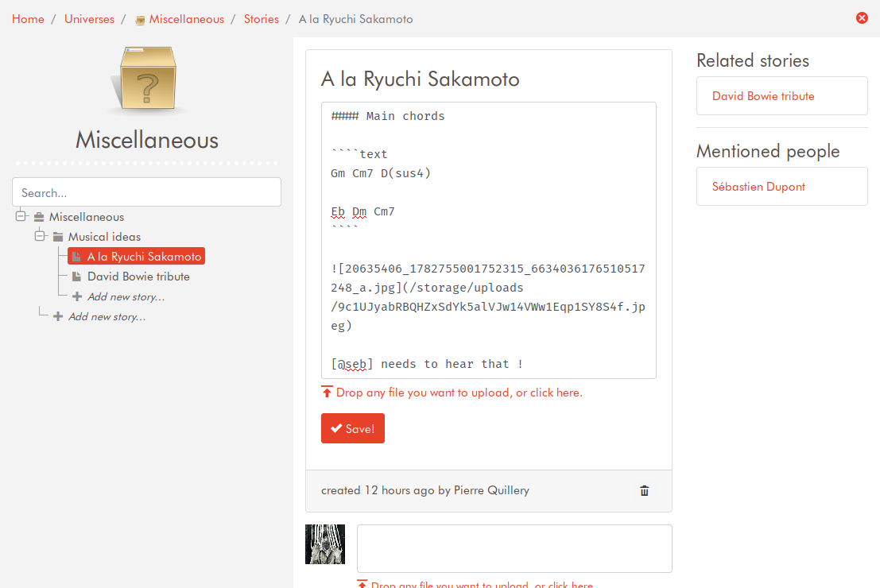The image size is (880, 588).
Task: Click the user avatar image beside the comment box
Action: coord(325,544)
